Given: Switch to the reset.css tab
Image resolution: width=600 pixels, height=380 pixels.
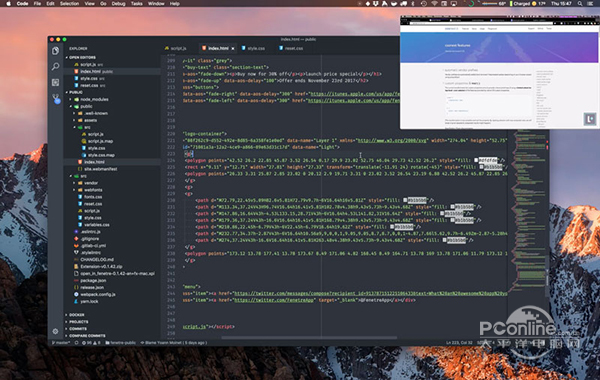Looking at the screenshot, I should pyautogui.click(x=291, y=49).
